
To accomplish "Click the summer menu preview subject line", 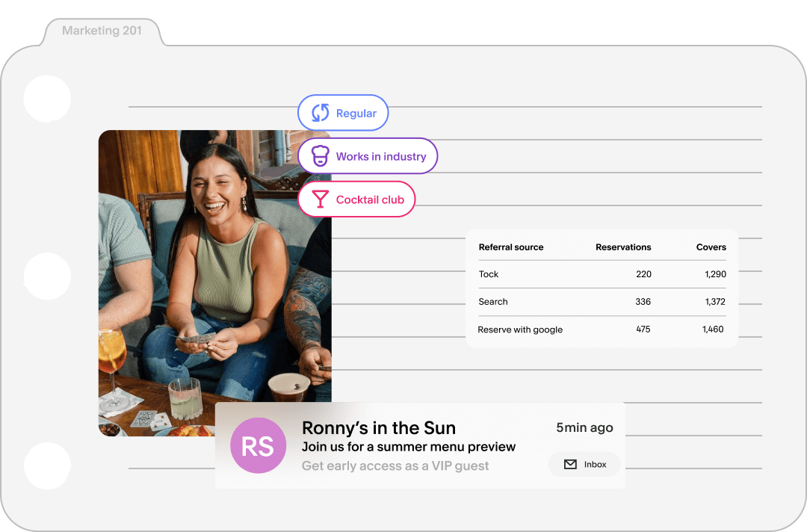I will [x=409, y=447].
